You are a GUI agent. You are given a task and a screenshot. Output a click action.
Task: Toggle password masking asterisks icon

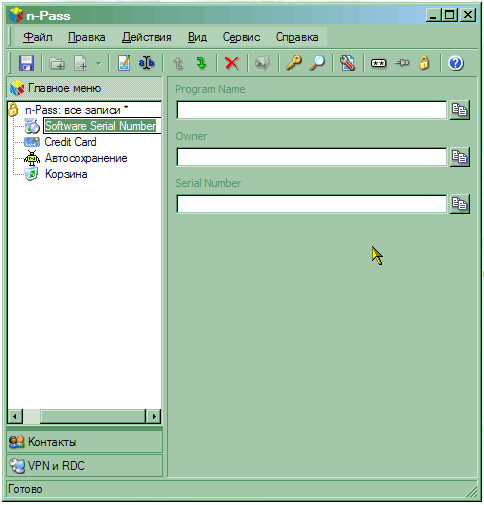(x=379, y=63)
